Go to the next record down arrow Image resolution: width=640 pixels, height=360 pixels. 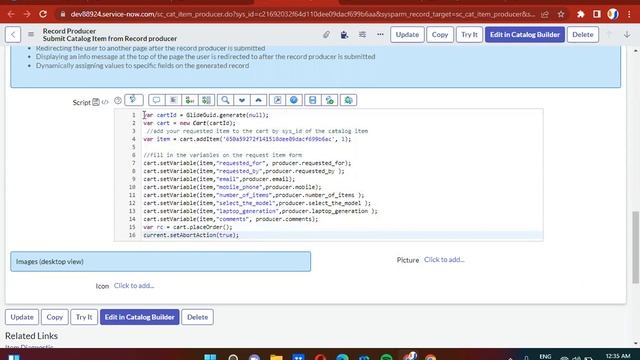627,35
